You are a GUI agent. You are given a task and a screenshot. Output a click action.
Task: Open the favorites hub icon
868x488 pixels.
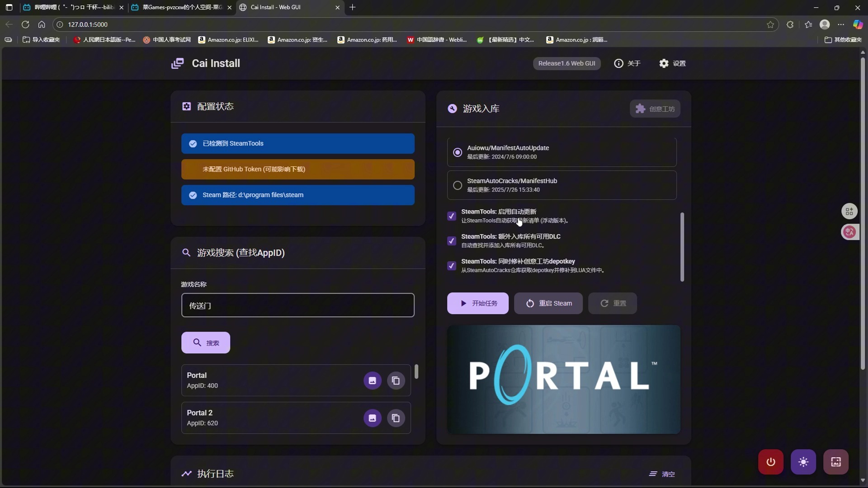coord(808,24)
